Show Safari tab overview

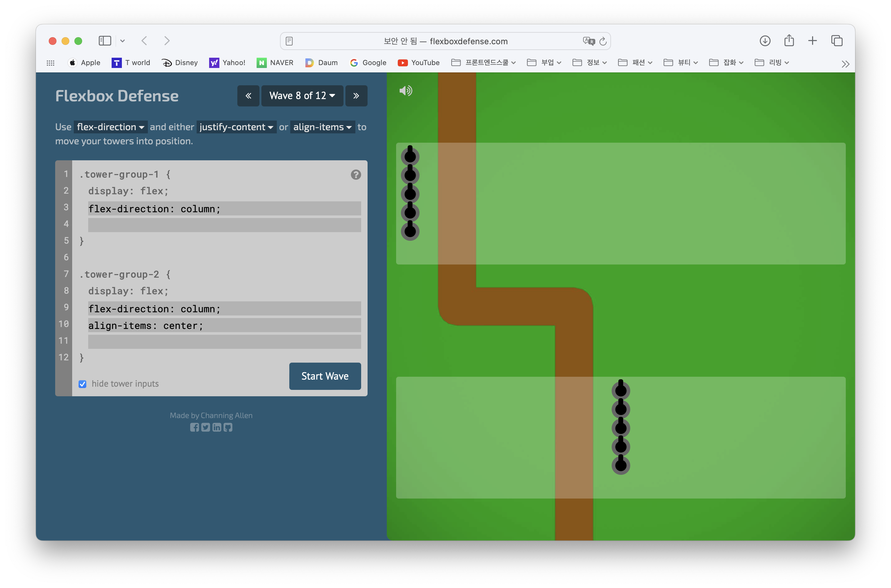click(836, 41)
